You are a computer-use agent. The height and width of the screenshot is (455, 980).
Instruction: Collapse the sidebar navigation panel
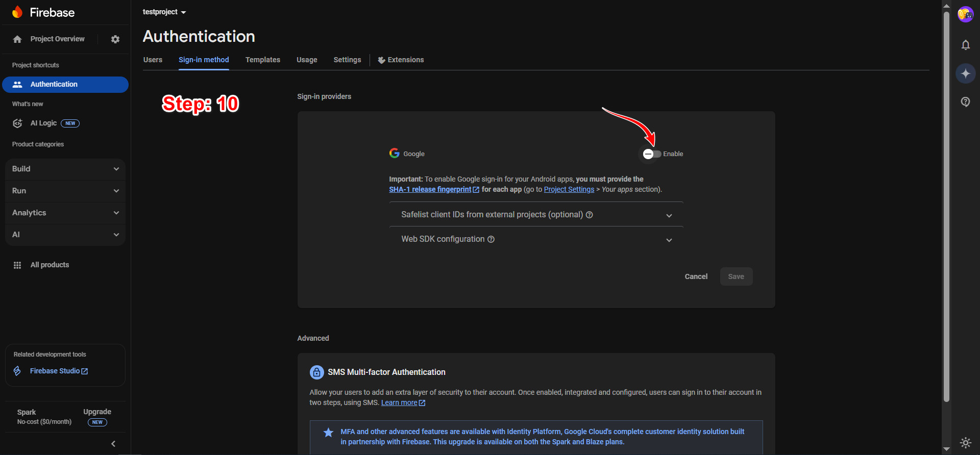click(x=113, y=444)
